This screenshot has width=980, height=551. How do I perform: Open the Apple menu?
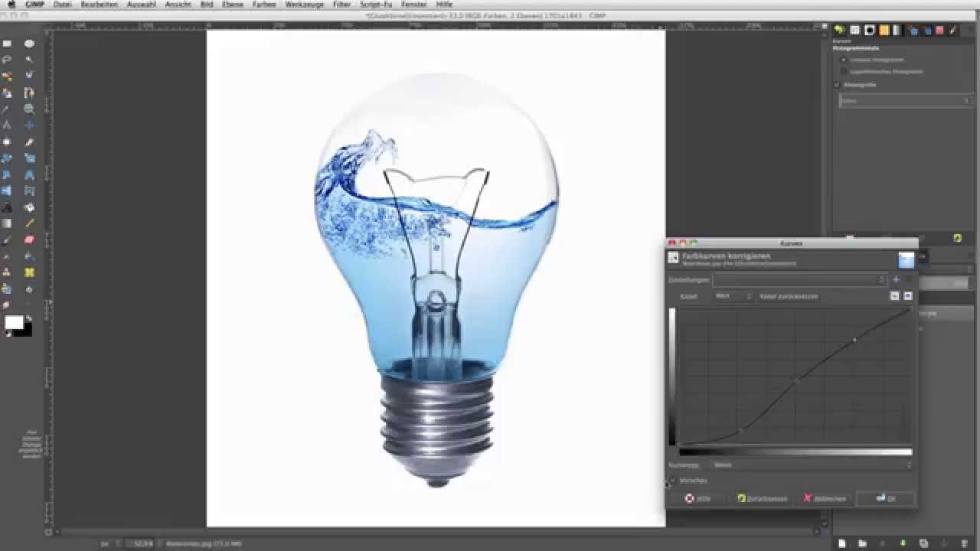pyautogui.click(x=11, y=5)
